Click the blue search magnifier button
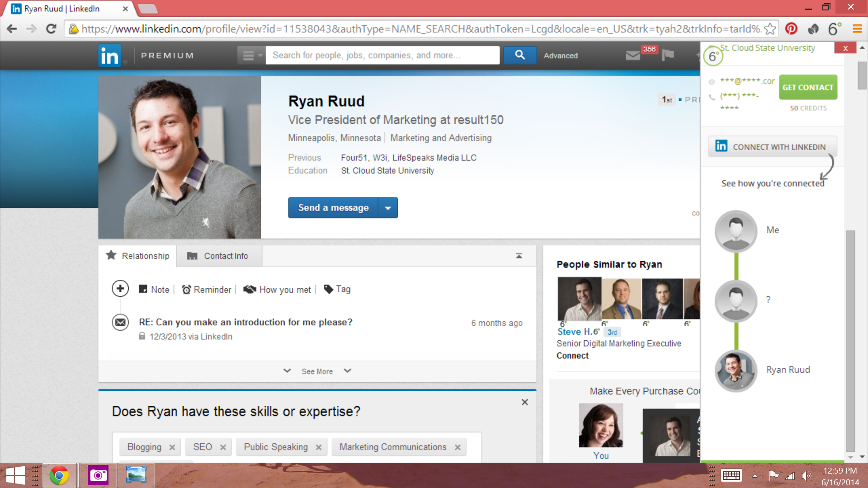 click(x=520, y=55)
